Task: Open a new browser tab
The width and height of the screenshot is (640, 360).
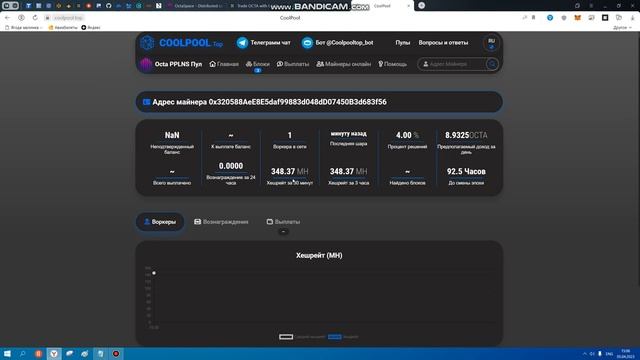Action: (422, 5)
